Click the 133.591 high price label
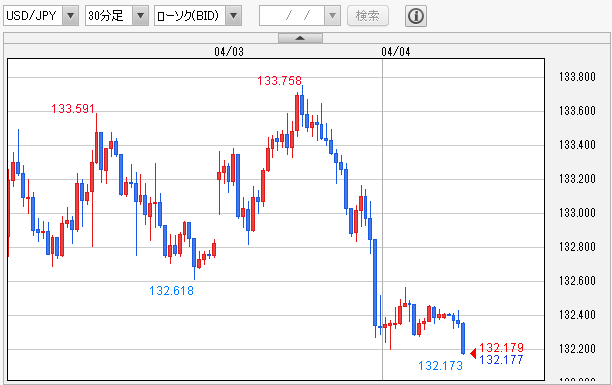 (73, 109)
